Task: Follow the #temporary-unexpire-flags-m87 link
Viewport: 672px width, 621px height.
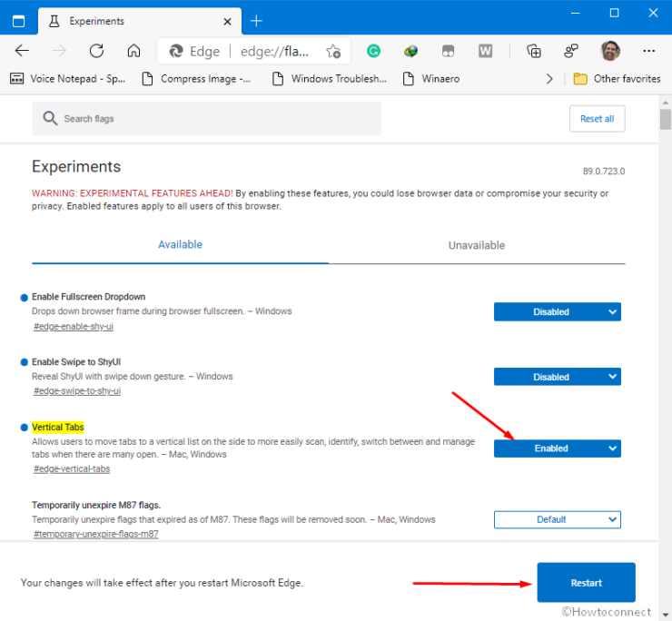Action: (96, 534)
